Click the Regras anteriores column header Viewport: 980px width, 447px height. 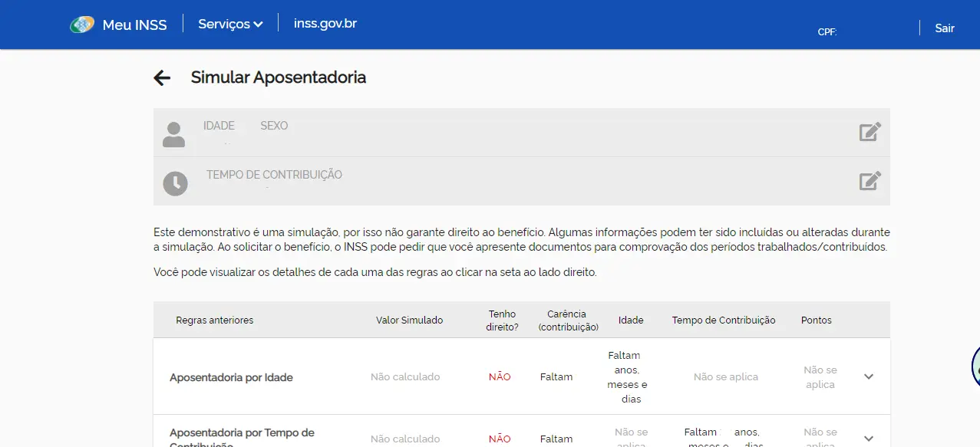214,320
